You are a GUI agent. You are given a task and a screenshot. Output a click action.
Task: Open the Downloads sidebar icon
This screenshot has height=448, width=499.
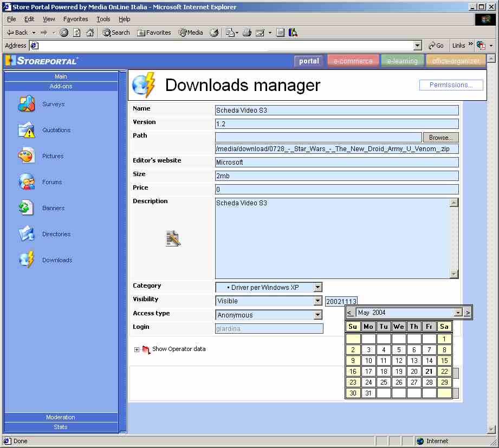(26, 260)
